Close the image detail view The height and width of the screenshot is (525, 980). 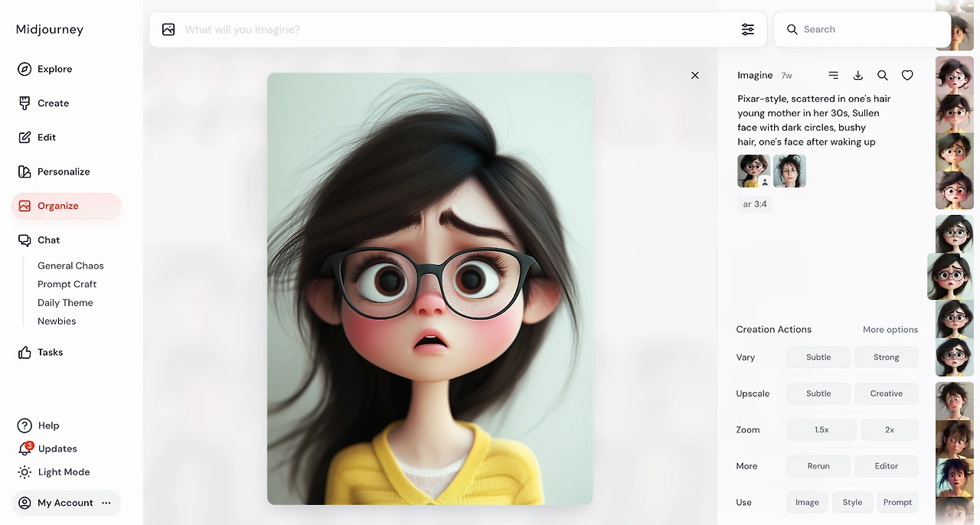(x=695, y=75)
